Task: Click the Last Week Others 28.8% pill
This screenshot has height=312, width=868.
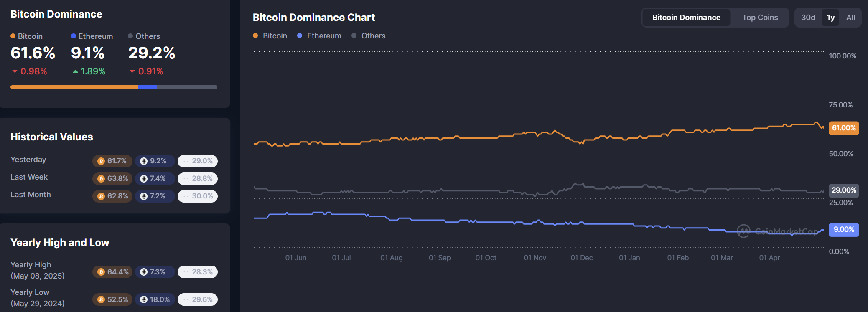Action: 198,179
